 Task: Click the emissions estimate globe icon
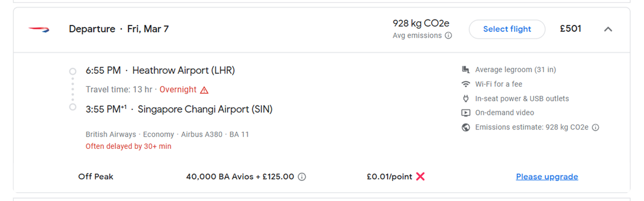pos(465,127)
